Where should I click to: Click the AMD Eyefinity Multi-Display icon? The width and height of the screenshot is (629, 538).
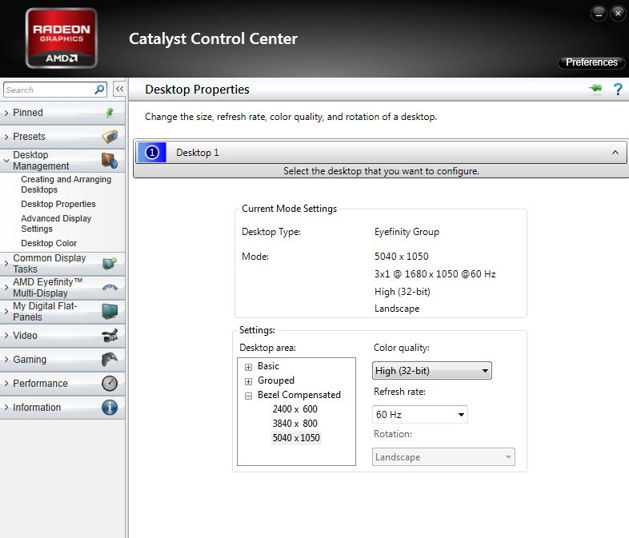(110, 287)
